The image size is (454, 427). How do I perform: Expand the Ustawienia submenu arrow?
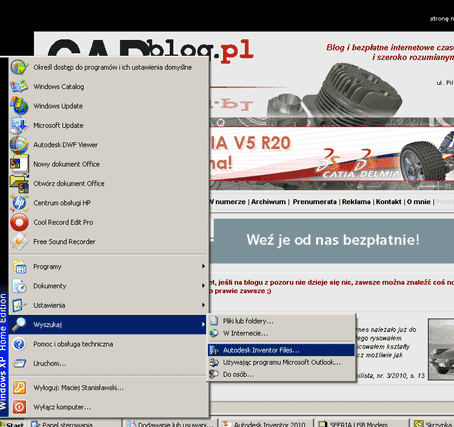[x=203, y=305]
